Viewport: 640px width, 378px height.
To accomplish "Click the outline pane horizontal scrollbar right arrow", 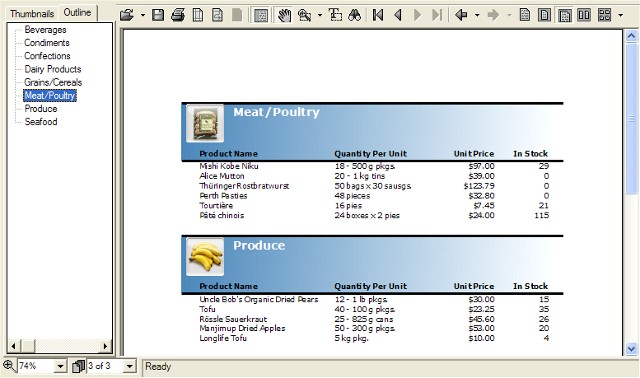I will pos(106,347).
